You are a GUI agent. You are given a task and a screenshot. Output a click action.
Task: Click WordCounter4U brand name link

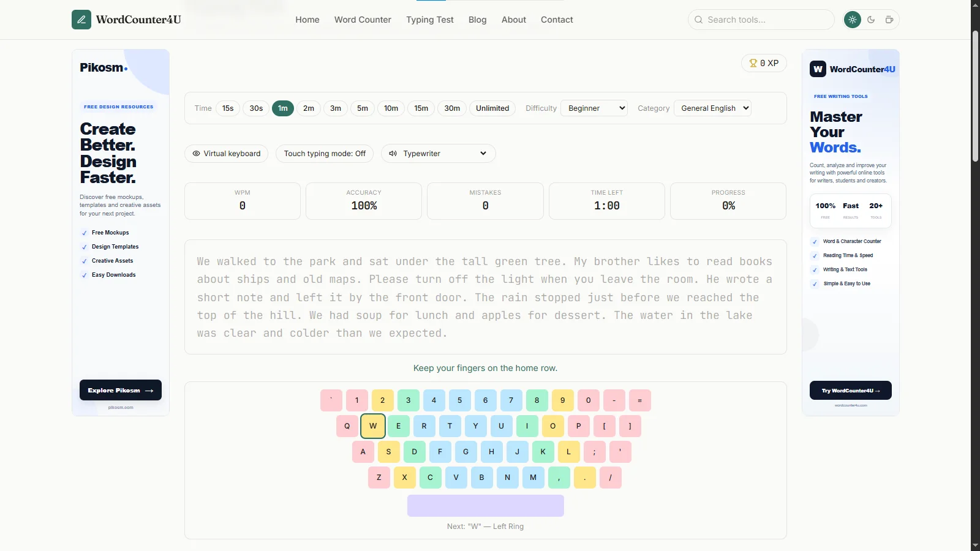coord(138,20)
